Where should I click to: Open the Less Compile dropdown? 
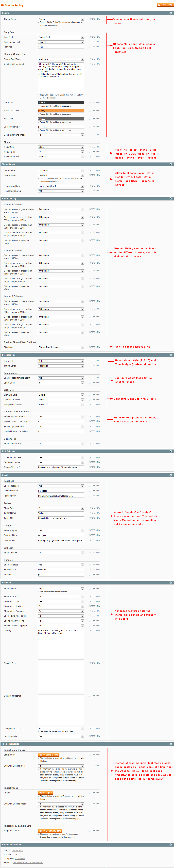[x=61, y=736]
